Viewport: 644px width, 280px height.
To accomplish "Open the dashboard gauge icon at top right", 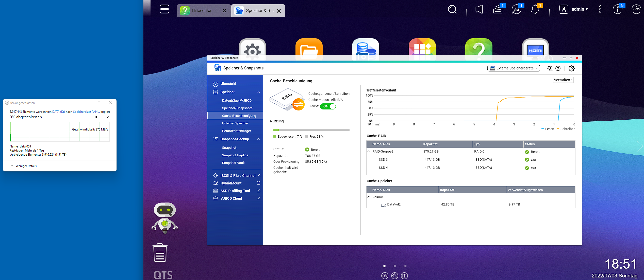I will tap(636, 10).
